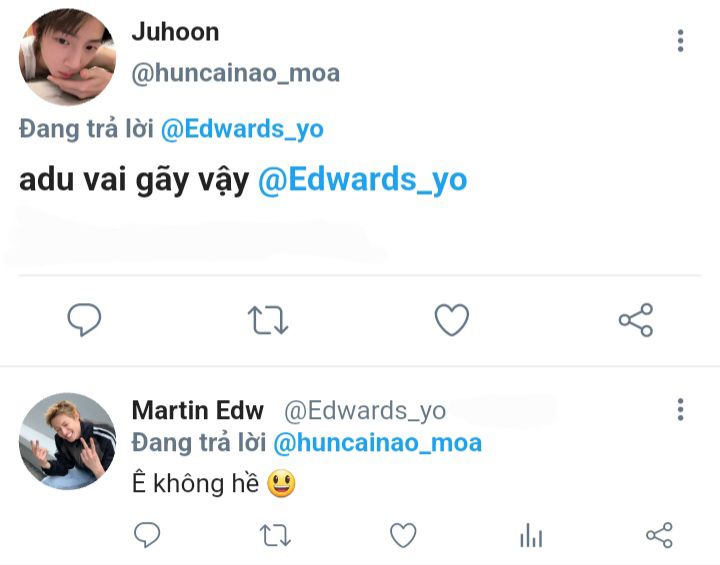Open Juhoon's profile picture
The image size is (720, 565).
pos(67,57)
